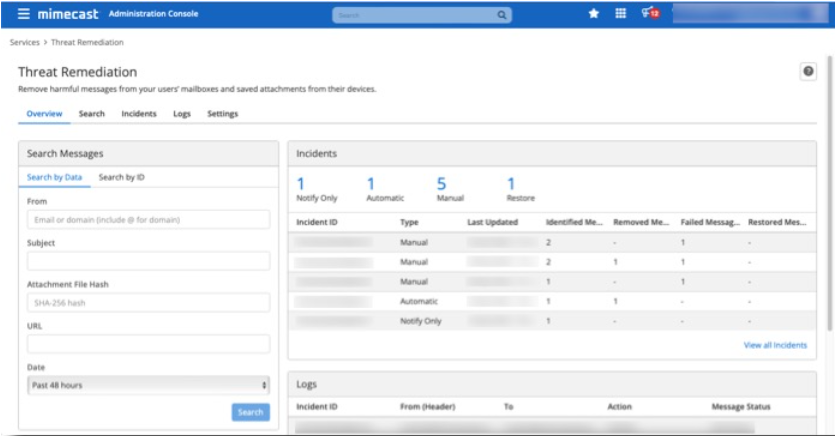
Task: Click the Services breadcrumb link
Action: tap(24, 43)
